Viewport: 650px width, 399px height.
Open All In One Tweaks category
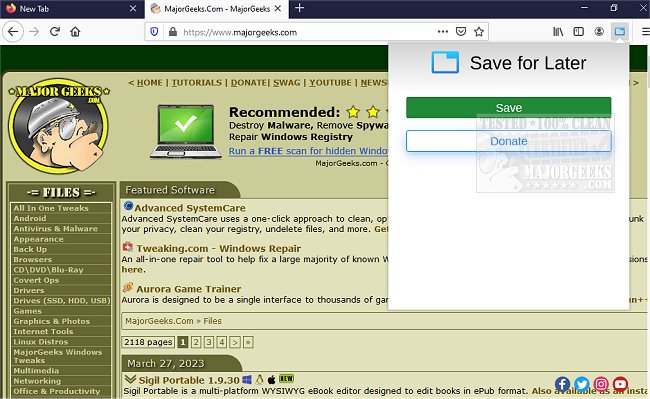point(51,208)
